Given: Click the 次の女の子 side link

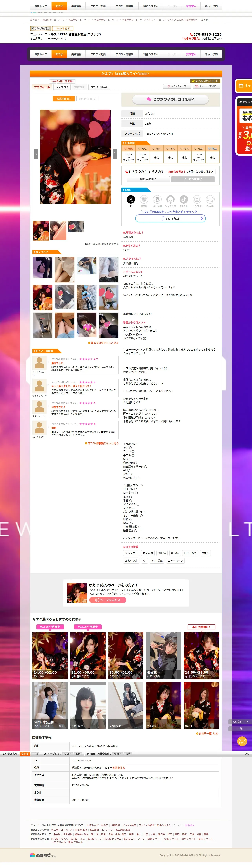Looking at the screenshot, I should pyautogui.click(x=240, y=721).
